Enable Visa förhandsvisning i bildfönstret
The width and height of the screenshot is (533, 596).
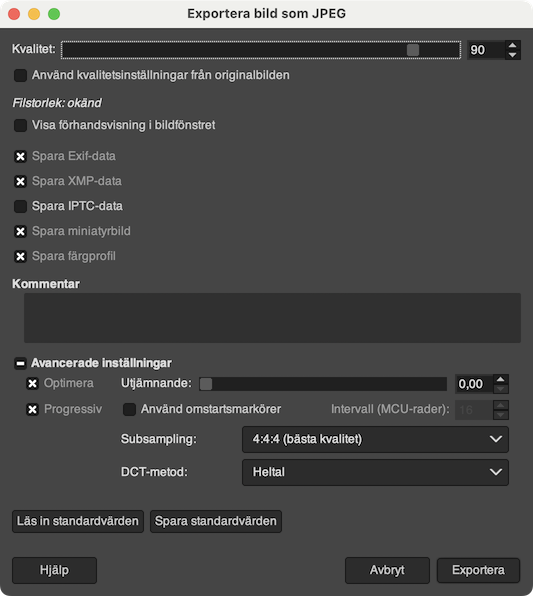click(x=20, y=125)
